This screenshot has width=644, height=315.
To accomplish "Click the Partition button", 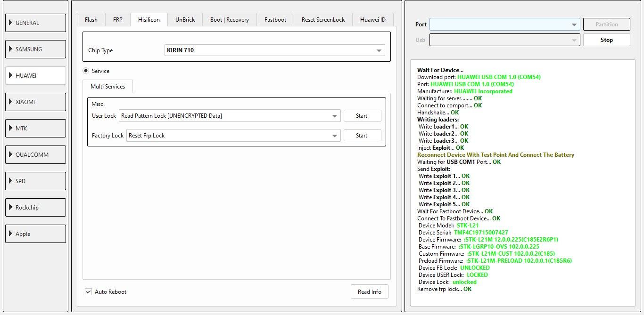I will 607,24.
